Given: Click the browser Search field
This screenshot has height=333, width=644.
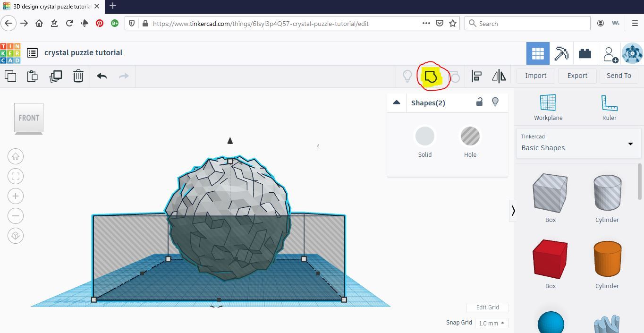Looking at the screenshot, I should coord(528,23).
